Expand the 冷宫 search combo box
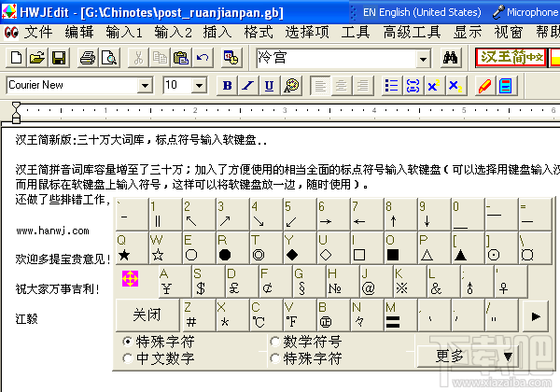The width and height of the screenshot is (560, 392). pos(423,59)
